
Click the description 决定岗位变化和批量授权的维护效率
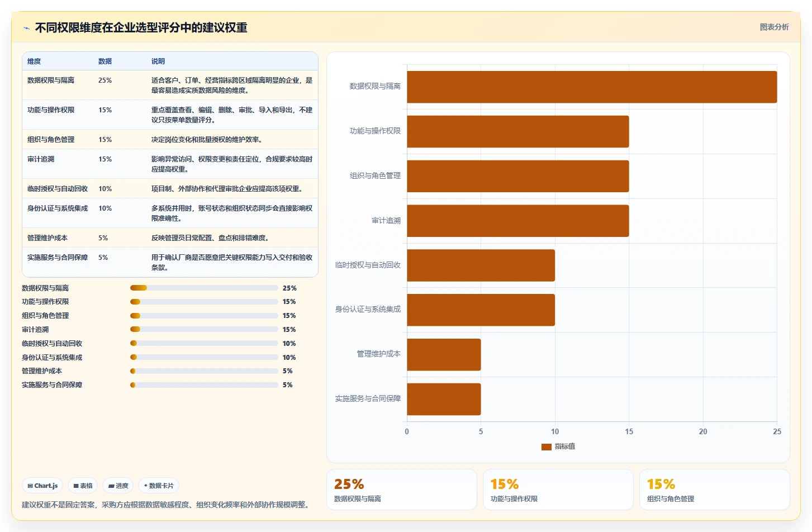207,140
